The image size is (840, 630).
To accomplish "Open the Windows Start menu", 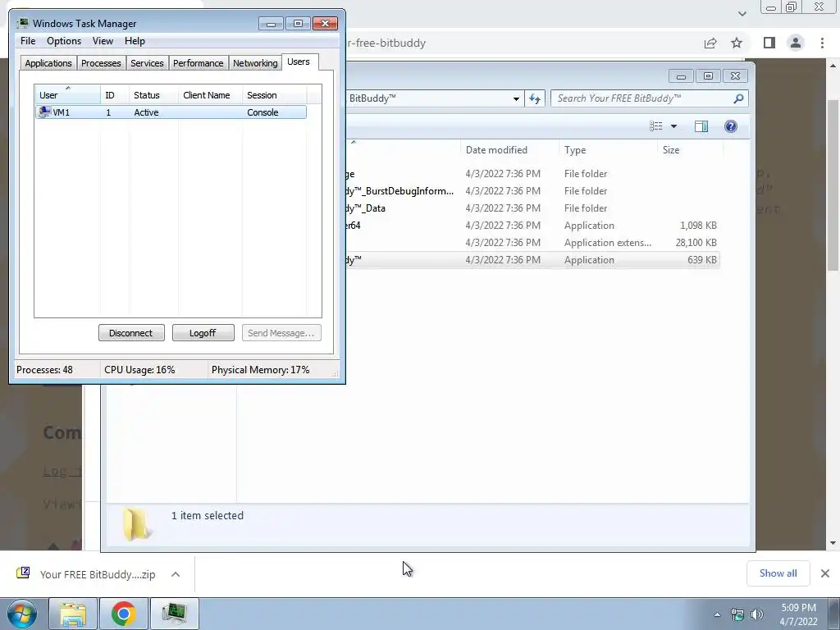I will point(21,614).
